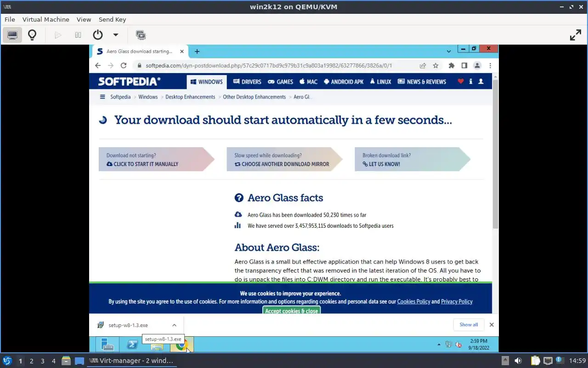Open NEWS & REVIEWS section
The image size is (588, 368).
[422, 82]
